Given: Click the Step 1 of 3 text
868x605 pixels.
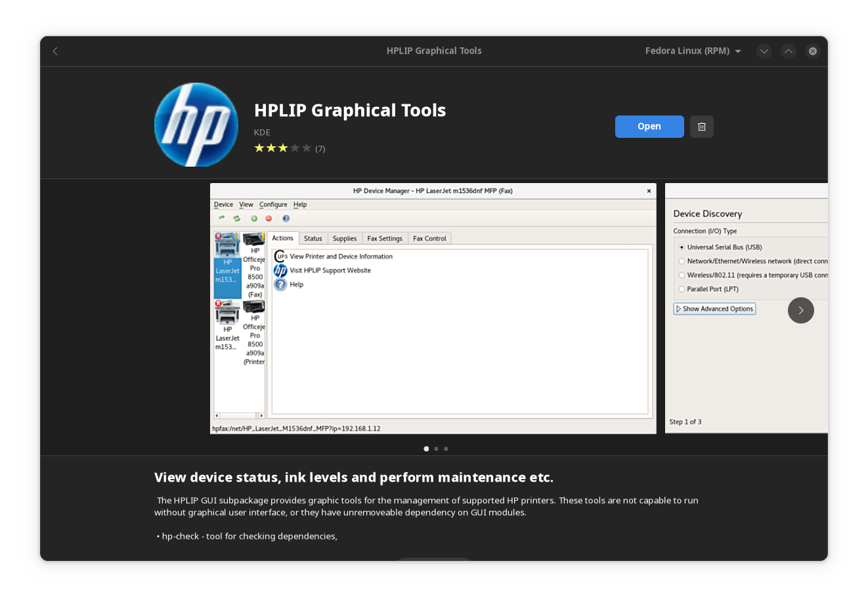Looking at the screenshot, I should pos(685,422).
